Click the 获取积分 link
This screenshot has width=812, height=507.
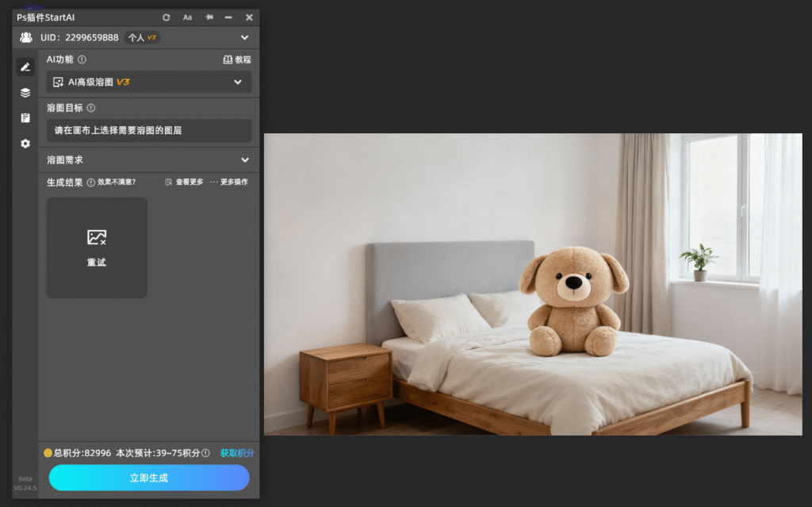click(x=237, y=453)
